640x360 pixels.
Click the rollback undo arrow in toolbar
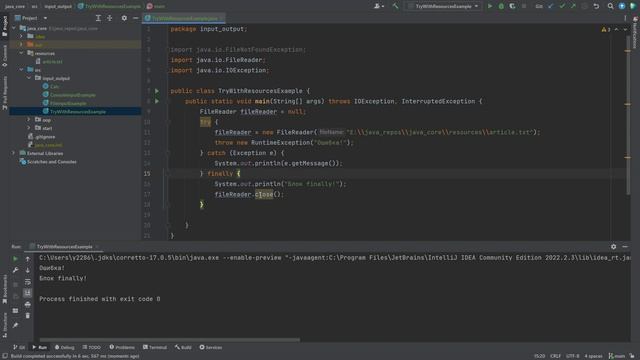596,6
